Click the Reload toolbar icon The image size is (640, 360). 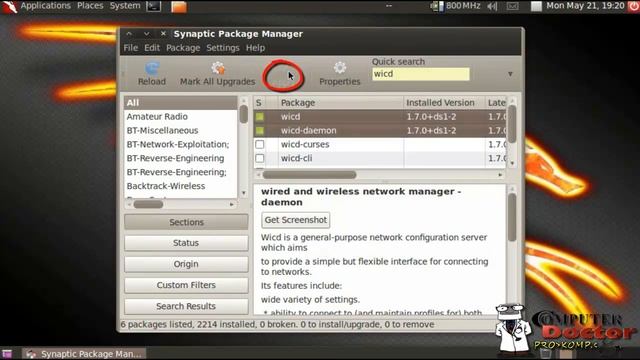point(151,68)
